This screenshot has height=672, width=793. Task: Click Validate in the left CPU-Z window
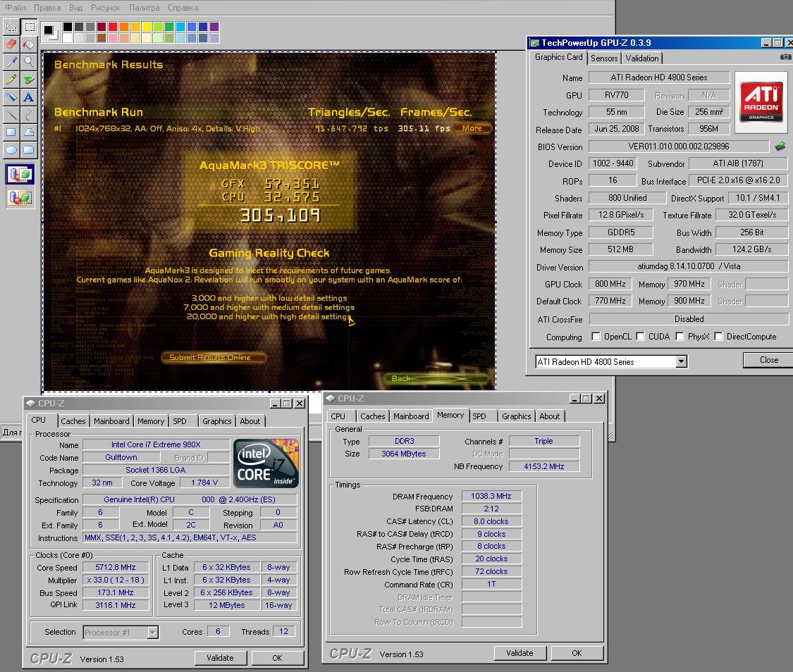click(x=221, y=658)
